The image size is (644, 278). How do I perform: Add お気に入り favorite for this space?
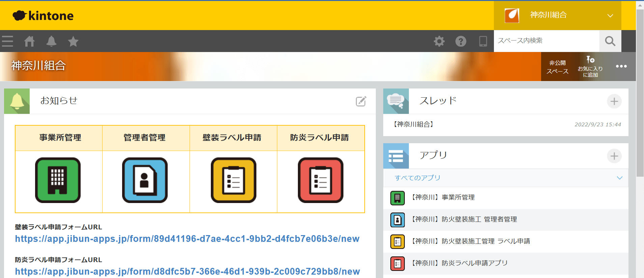click(x=590, y=67)
